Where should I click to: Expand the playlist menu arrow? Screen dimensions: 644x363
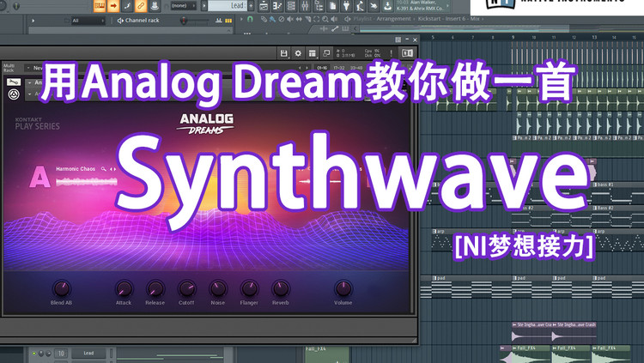pos(242,19)
